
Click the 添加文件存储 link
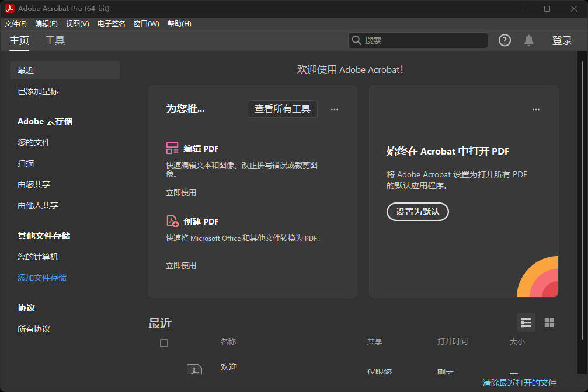42,278
